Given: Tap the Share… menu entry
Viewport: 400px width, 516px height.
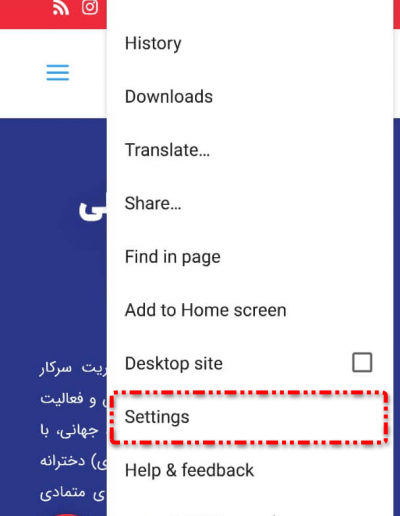Looking at the screenshot, I should tap(153, 203).
